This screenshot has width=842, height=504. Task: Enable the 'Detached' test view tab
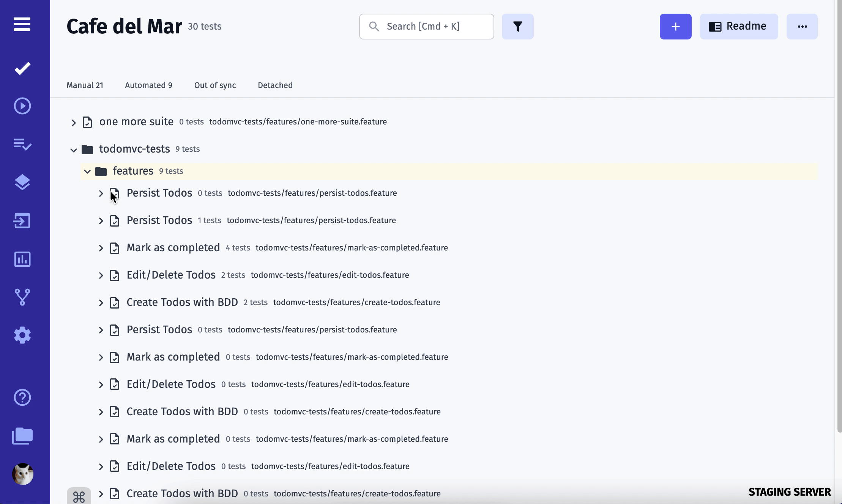coord(275,85)
